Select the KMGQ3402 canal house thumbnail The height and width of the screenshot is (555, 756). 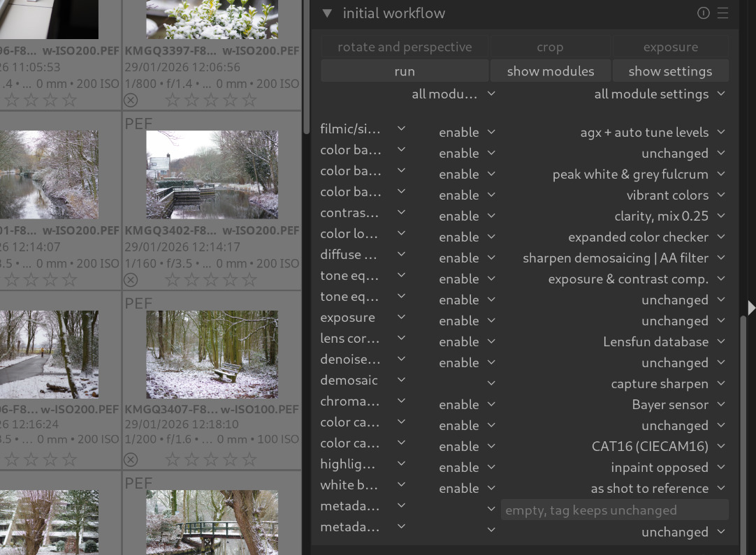[x=212, y=175]
